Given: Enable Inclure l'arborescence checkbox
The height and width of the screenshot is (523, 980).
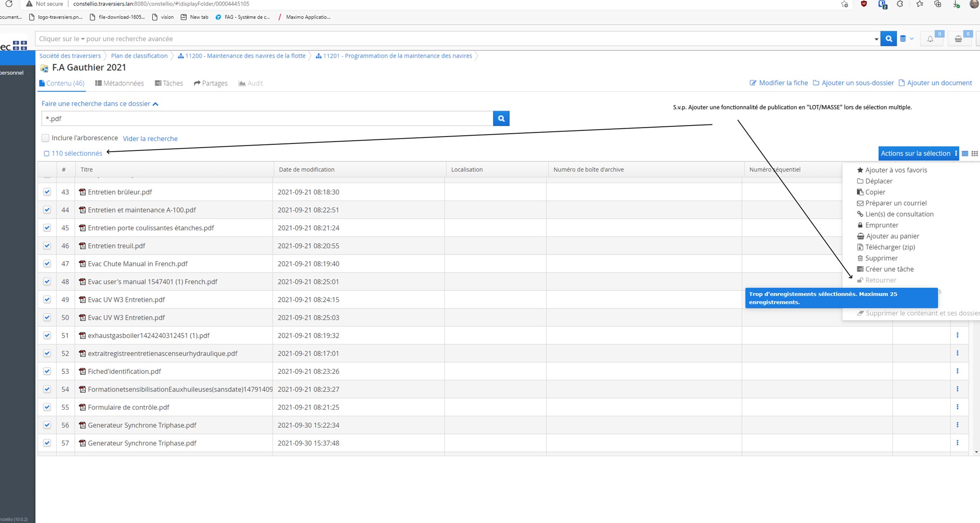Looking at the screenshot, I should pyautogui.click(x=45, y=138).
